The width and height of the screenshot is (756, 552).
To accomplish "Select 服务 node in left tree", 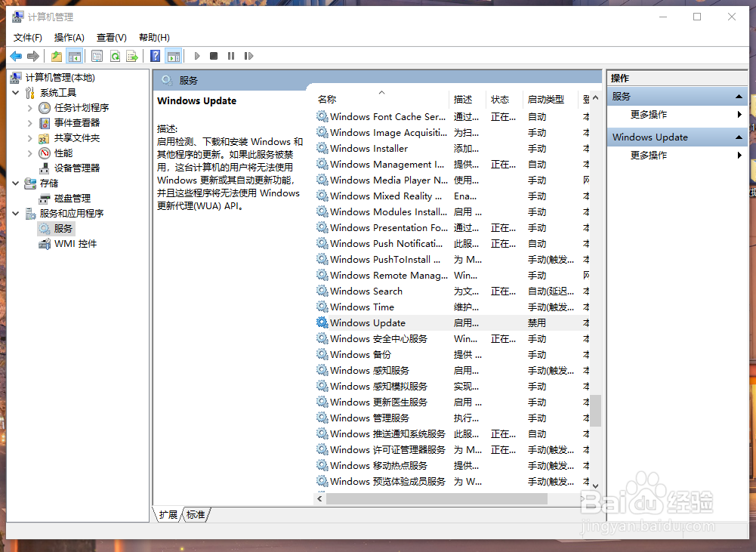I will pyautogui.click(x=63, y=229).
